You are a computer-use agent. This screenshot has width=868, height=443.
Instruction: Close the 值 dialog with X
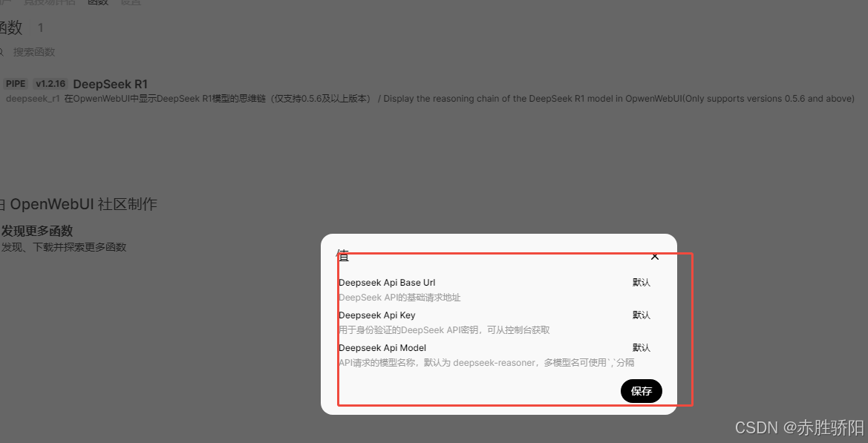[655, 257]
